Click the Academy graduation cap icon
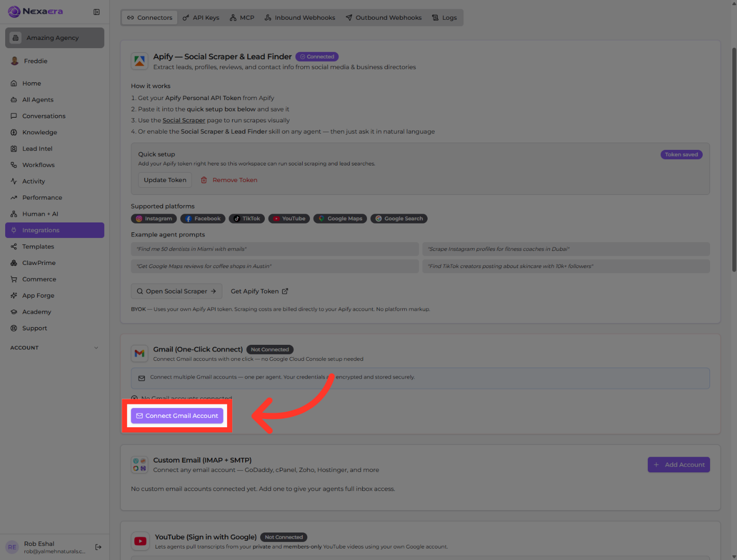This screenshot has height=560, width=737. click(x=14, y=312)
